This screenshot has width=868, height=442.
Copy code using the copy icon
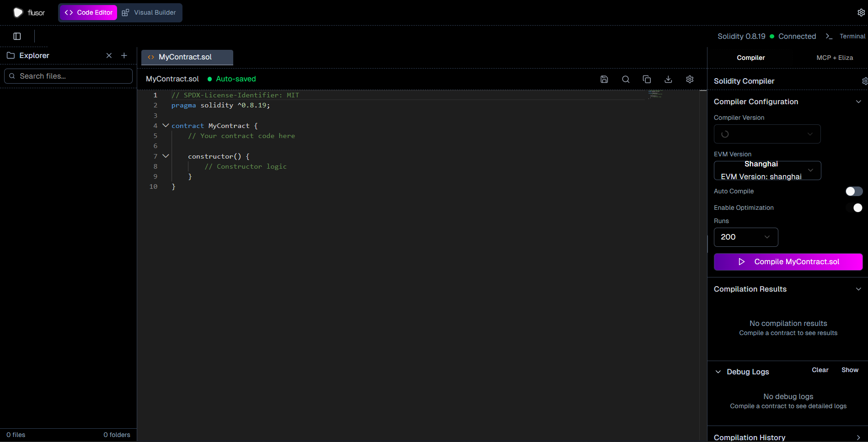647,79
